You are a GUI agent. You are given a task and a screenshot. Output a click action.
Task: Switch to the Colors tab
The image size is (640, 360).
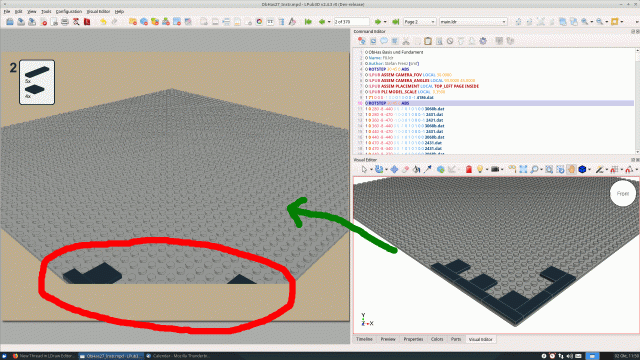pos(437,339)
